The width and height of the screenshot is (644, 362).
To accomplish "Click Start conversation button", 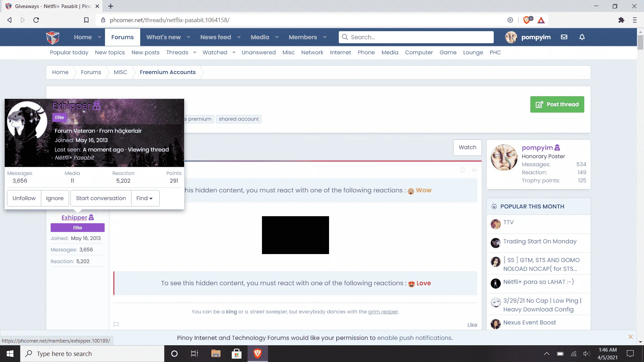I will (101, 198).
